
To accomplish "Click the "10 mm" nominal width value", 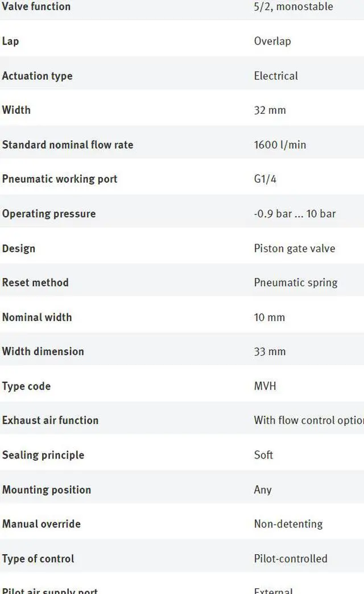I will point(270,317).
